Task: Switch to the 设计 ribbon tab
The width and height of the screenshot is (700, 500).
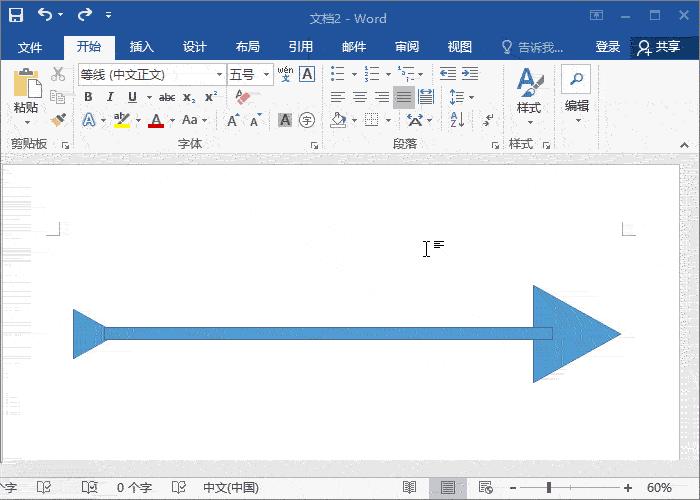Action: click(195, 46)
